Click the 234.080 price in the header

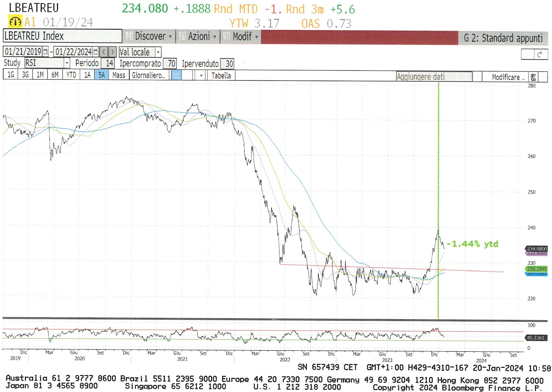(x=145, y=8)
